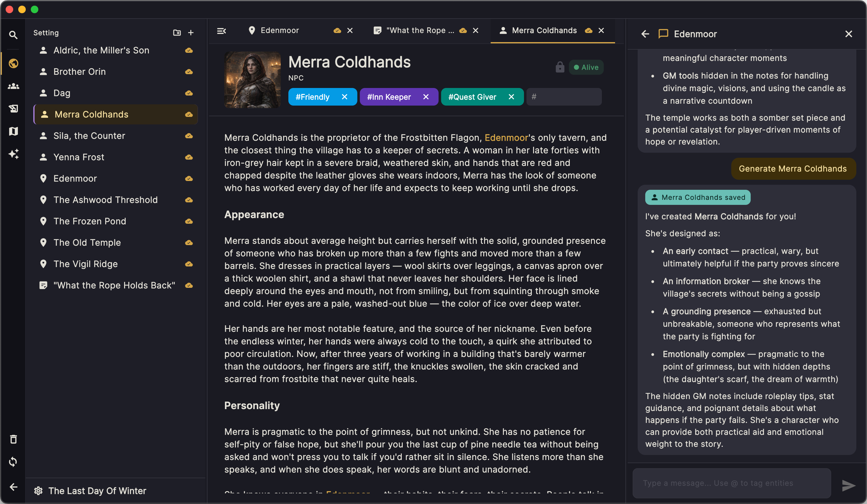Open the search panel

click(x=14, y=35)
